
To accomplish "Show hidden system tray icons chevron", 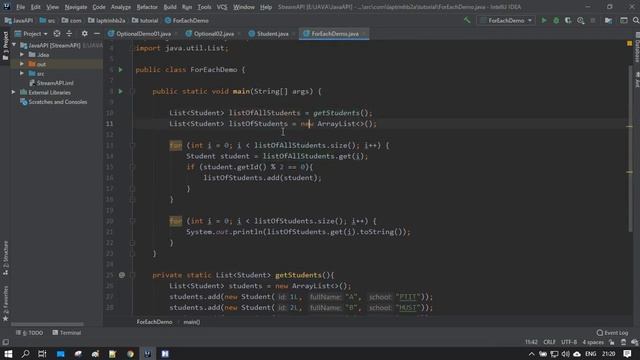I will coord(531,353).
